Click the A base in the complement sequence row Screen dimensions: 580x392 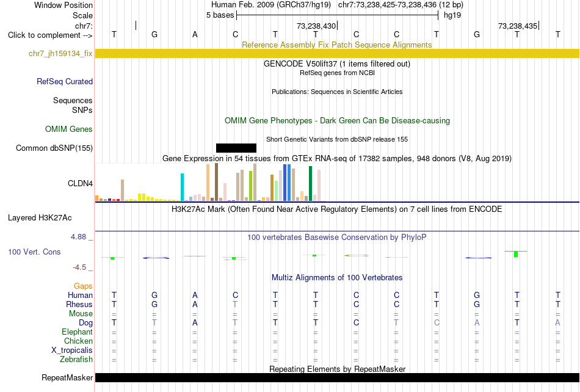(x=195, y=35)
